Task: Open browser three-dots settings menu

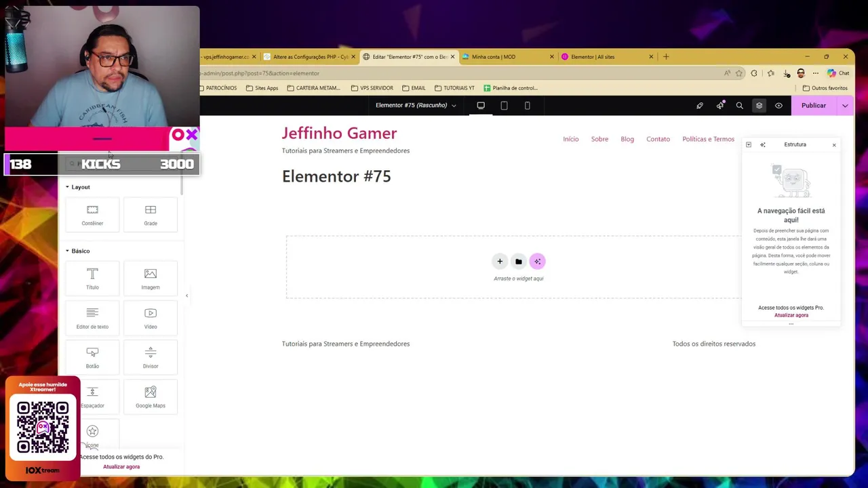Action: tap(816, 73)
